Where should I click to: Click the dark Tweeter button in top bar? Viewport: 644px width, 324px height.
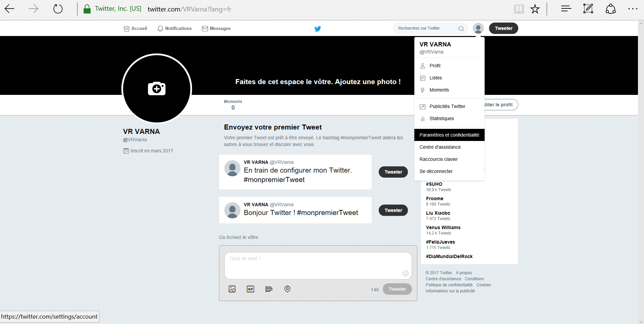tap(503, 28)
